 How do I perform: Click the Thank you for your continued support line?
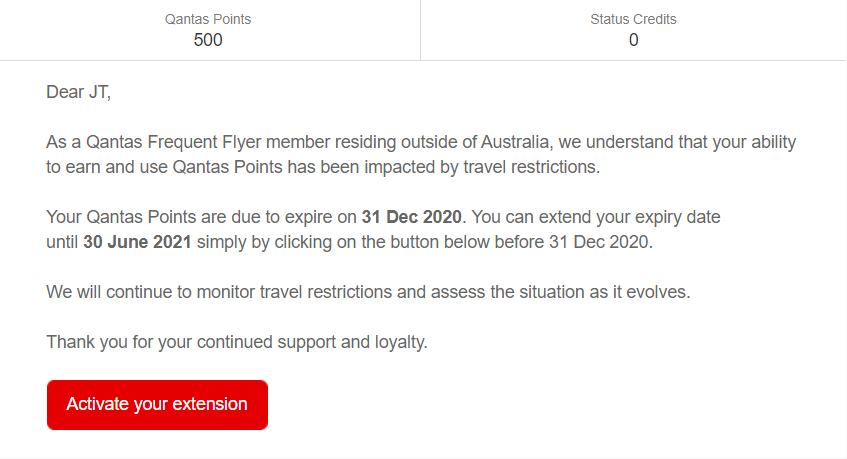point(237,342)
